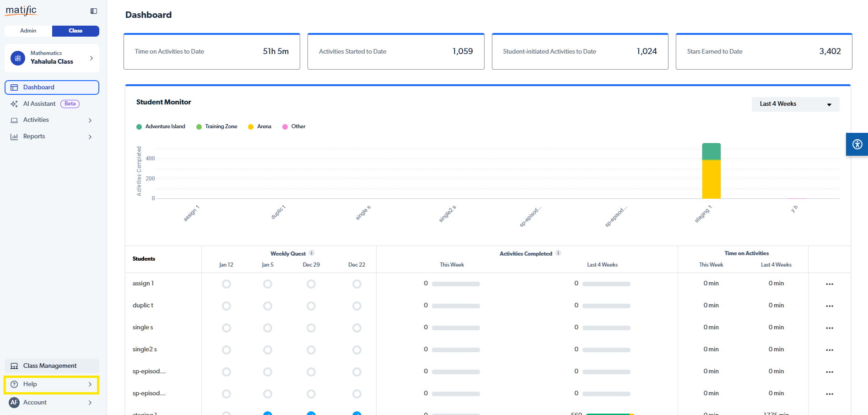868x415 pixels.
Task: Click the Activities Completed info icon
Action: [x=558, y=253]
